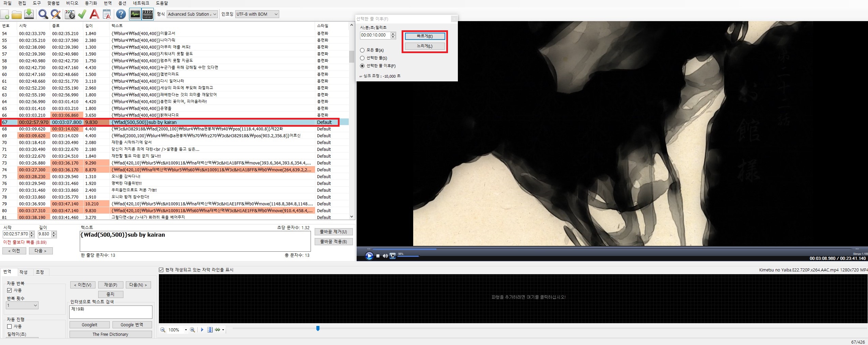Save the subtitle with the green arrow icon
This screenshot has width=868, height=345.
point(29,14)
